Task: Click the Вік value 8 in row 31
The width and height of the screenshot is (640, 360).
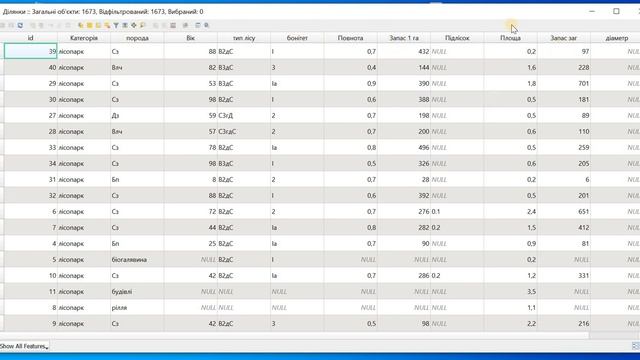Action: point(191,180)
